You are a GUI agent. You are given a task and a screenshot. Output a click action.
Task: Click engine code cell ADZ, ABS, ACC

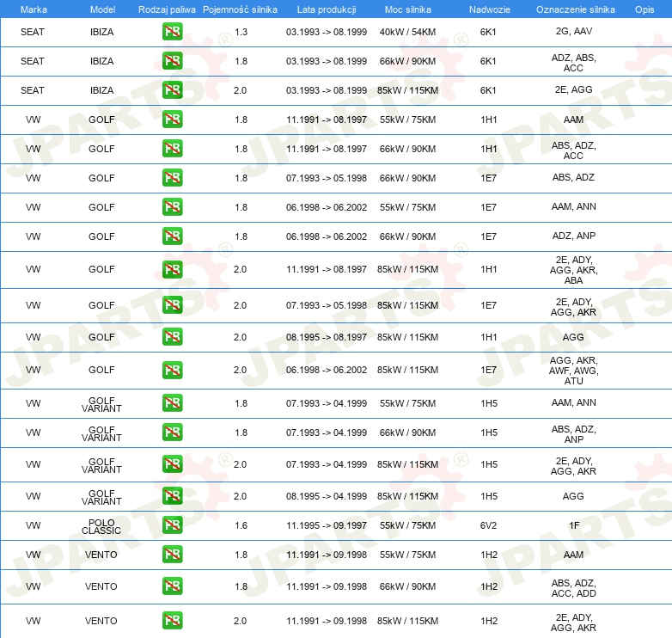click(x=573, y=63)
